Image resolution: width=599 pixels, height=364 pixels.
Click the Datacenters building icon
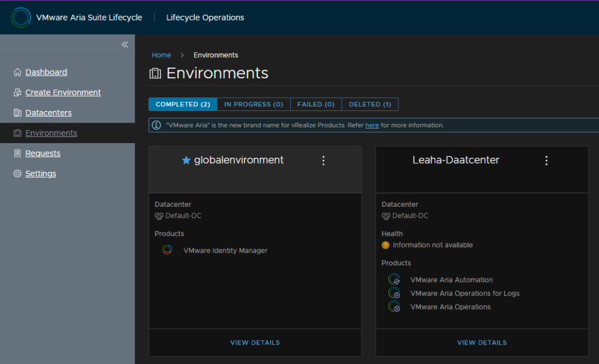pos(17,113)
